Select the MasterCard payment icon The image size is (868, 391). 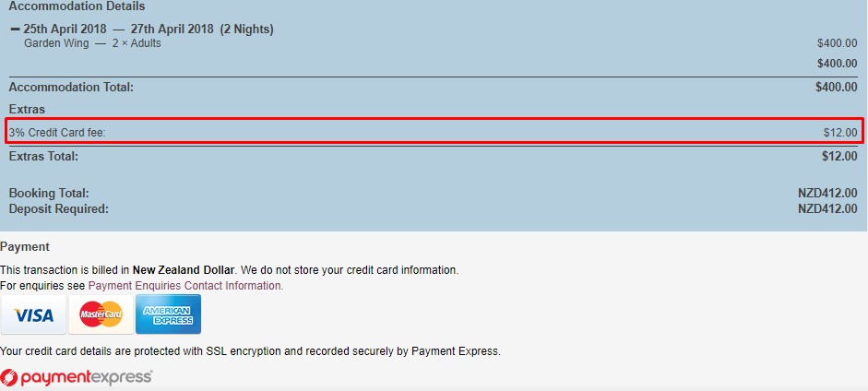click(101, 314)
